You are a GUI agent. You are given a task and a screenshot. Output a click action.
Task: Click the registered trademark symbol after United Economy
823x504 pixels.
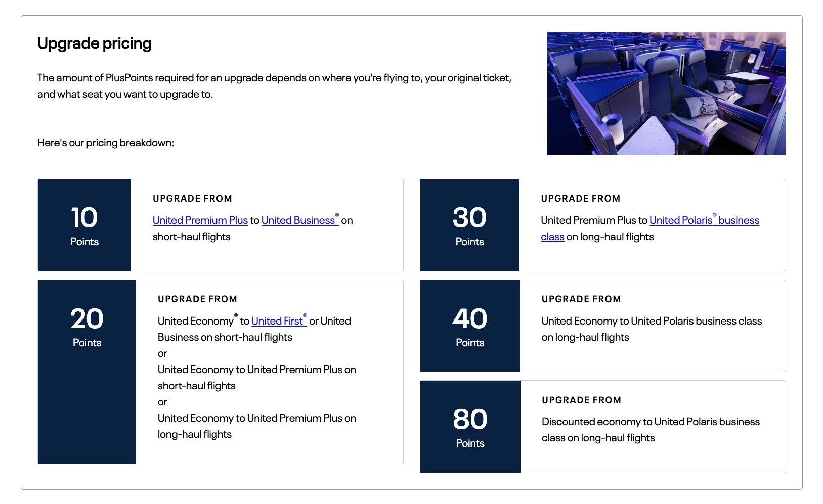coord(235,315)
